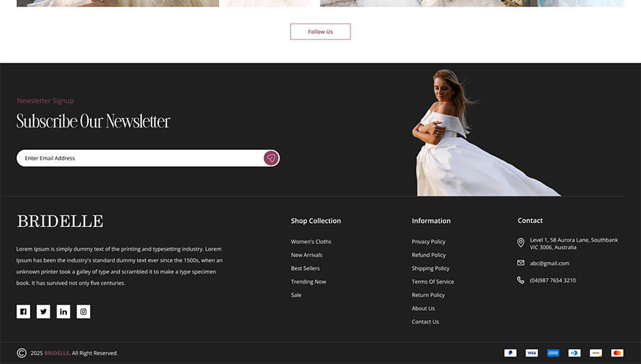Open the Instagram social icon
The image size is (641, 364).
tap(83, 312)
